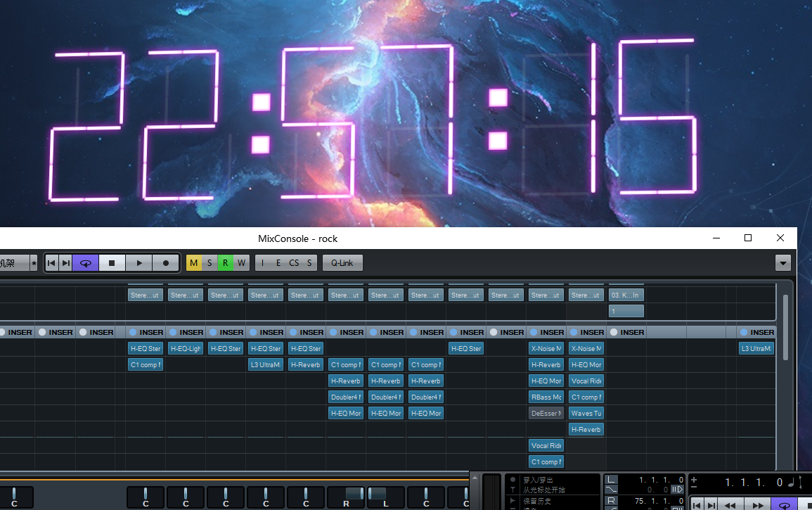Click rewind in the bottom transport panel
The height and width of the screenshot is (510, 812).
(730, 504)
